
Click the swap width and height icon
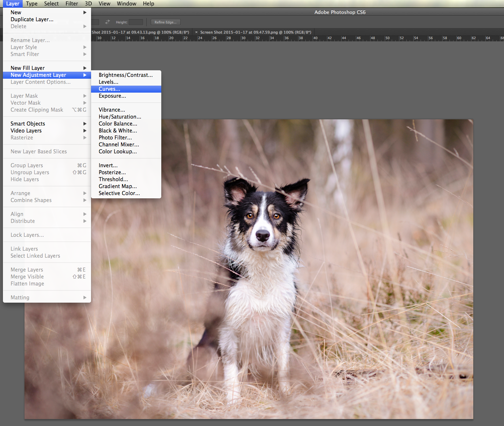pos(108,22)
